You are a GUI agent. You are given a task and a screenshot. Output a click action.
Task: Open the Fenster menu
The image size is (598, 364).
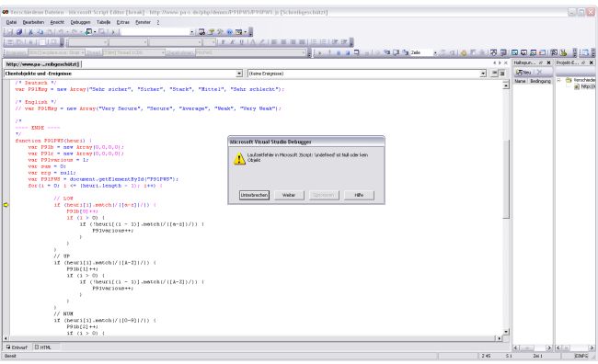click(x=143, y=22)
